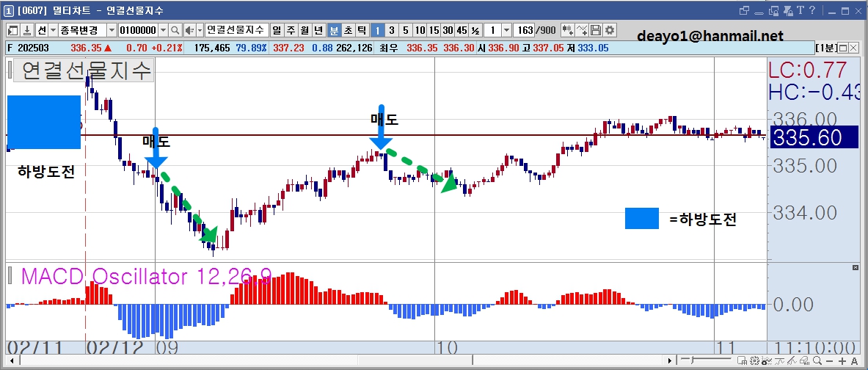Click the bottom trend line tool icon

point(779,360)
